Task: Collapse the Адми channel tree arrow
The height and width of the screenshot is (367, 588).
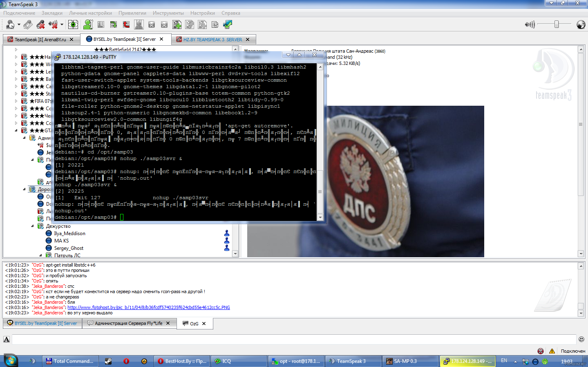Action: pyautogui.click(x=25, y=138)
